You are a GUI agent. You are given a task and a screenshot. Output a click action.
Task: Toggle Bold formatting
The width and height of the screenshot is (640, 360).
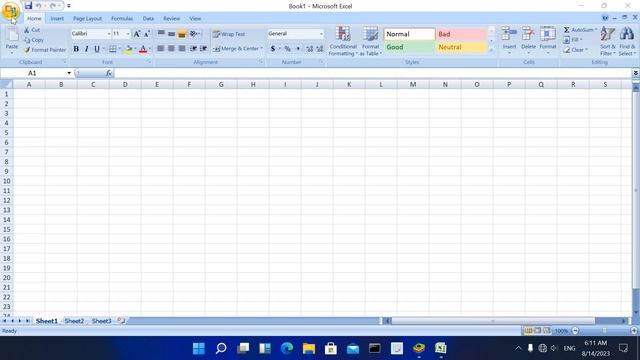coord(76,49)
